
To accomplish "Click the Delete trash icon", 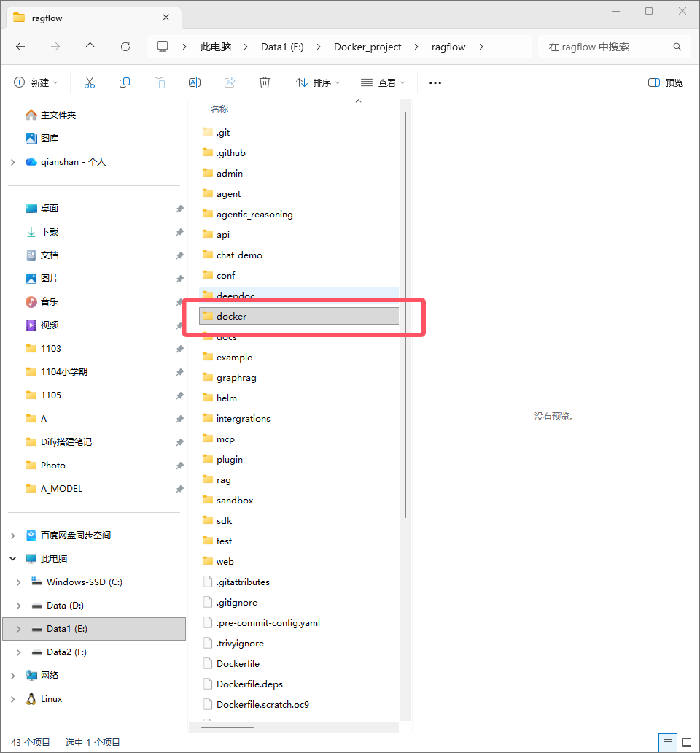I will tap(265, 82).
